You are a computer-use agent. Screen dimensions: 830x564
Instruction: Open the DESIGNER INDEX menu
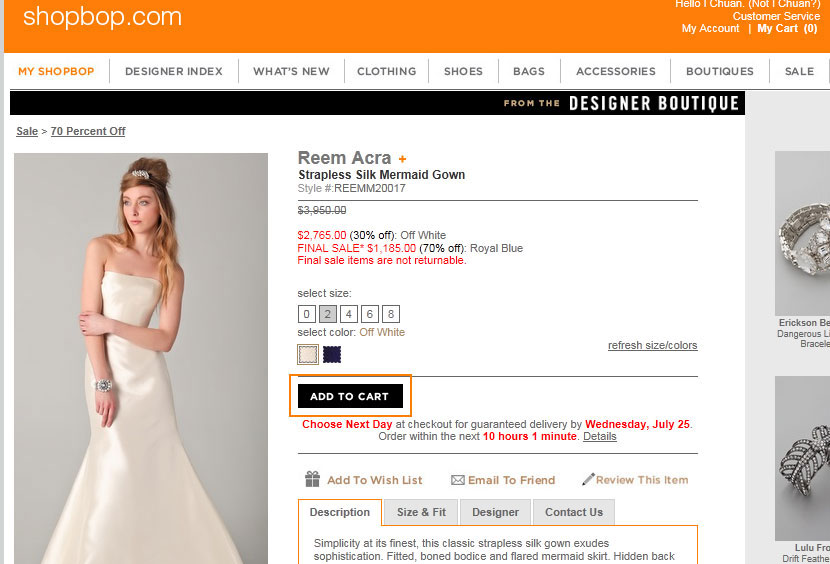click(x=174, y=71)
